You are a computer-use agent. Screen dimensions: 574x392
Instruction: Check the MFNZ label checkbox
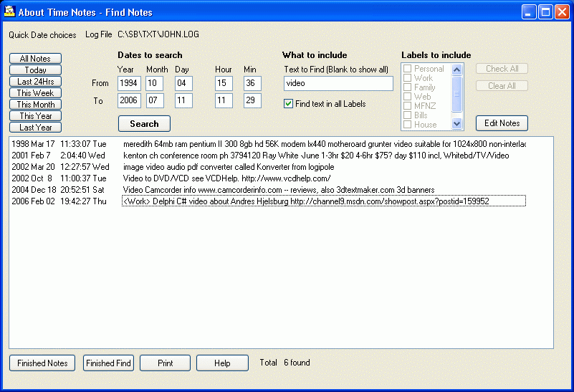click(408, 106)
